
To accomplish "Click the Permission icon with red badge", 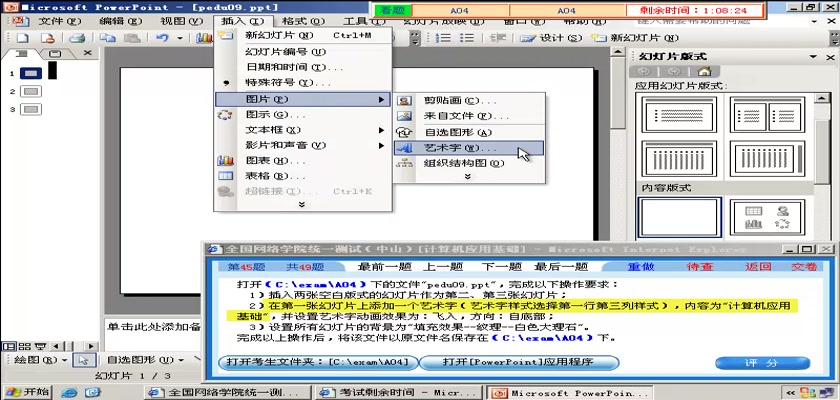I will pyautogui.click(x=48, y=38).
